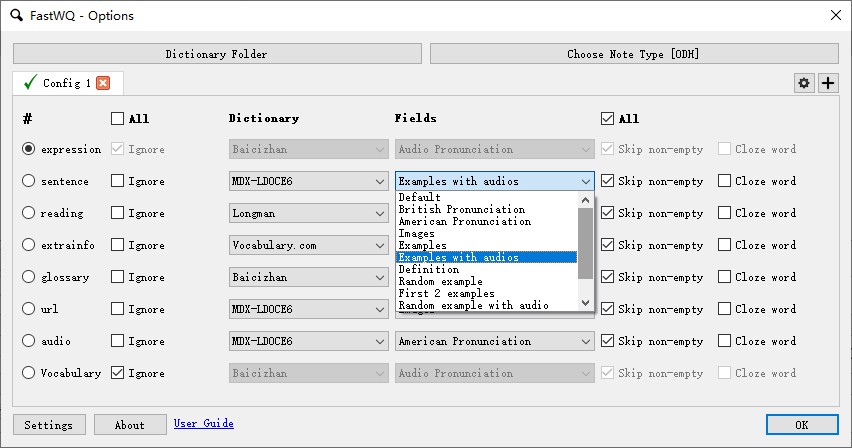Screen dimensions: 852x448
Task: Choose First 2 examples option
Action: point(486,293)
